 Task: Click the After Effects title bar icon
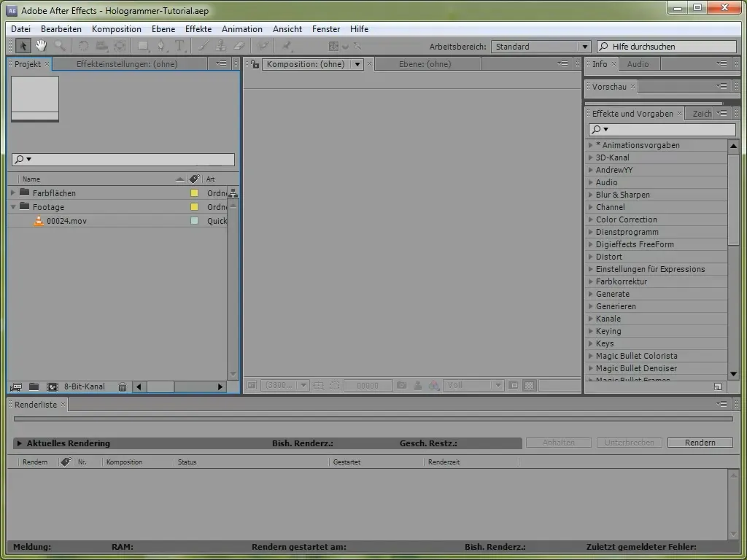(x=12, y=10)
